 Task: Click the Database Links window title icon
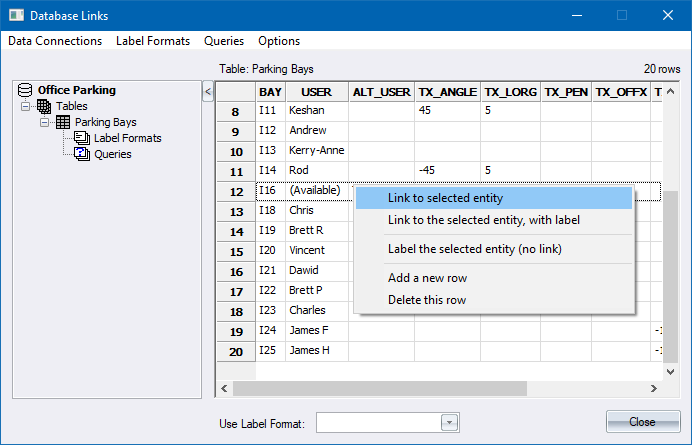tap(15, 15)
